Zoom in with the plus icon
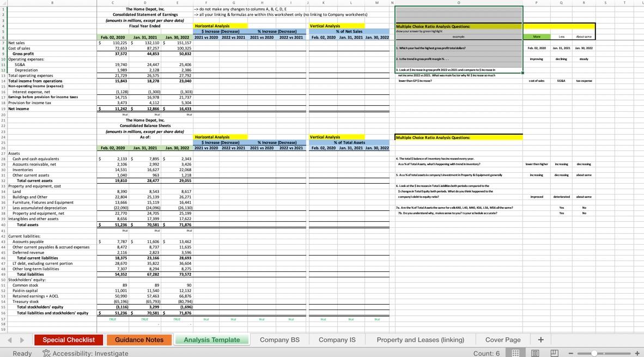 tap(637, 353)
